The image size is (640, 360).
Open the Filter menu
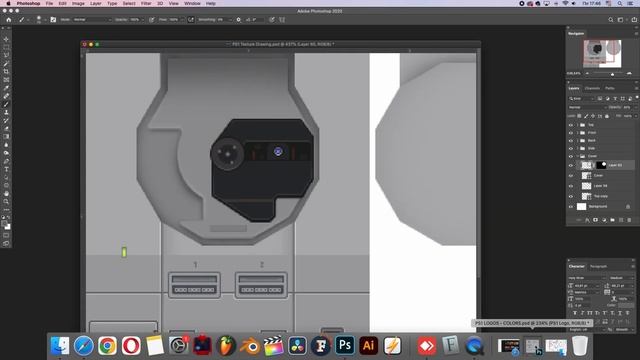tap(146, 3)
